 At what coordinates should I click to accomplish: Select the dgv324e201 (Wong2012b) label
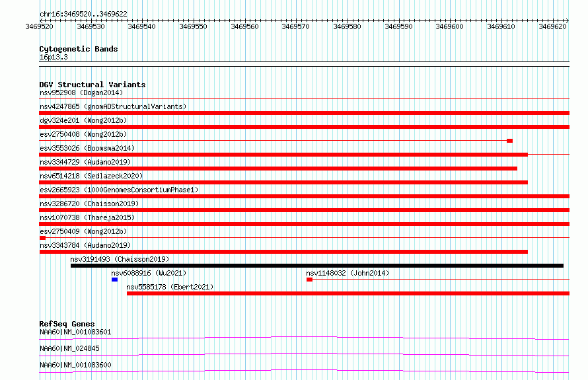(83, 120)
